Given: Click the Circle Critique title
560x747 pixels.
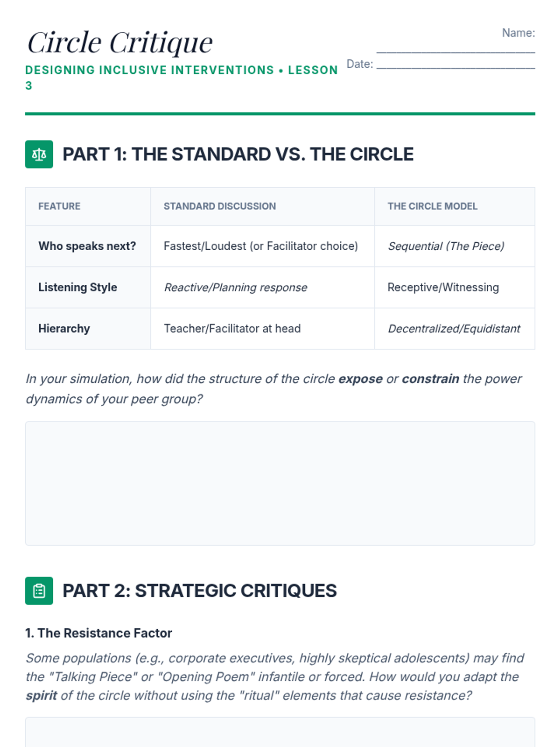Looking at the screenshot, I should tap(120, 42).
